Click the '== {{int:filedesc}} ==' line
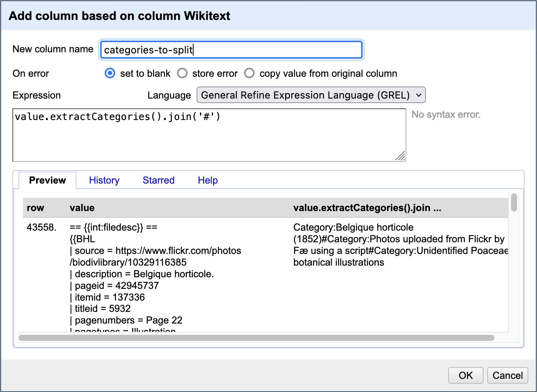537x392 pixels. [113, 227]
